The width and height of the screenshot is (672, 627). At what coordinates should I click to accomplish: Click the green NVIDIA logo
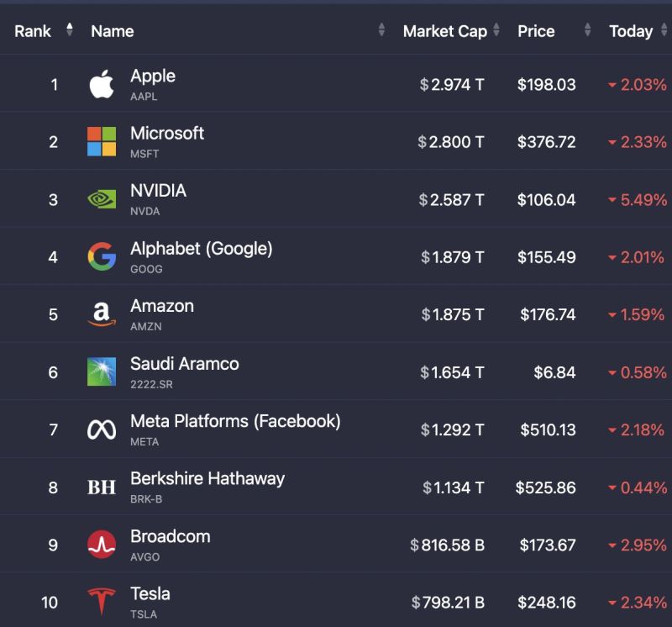102,199
